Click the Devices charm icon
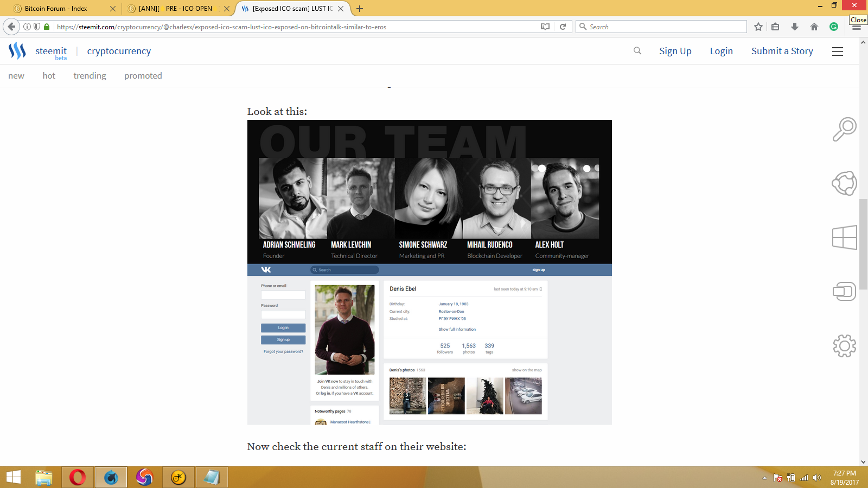This screenshot has height=488, width=868. point(844,292)
